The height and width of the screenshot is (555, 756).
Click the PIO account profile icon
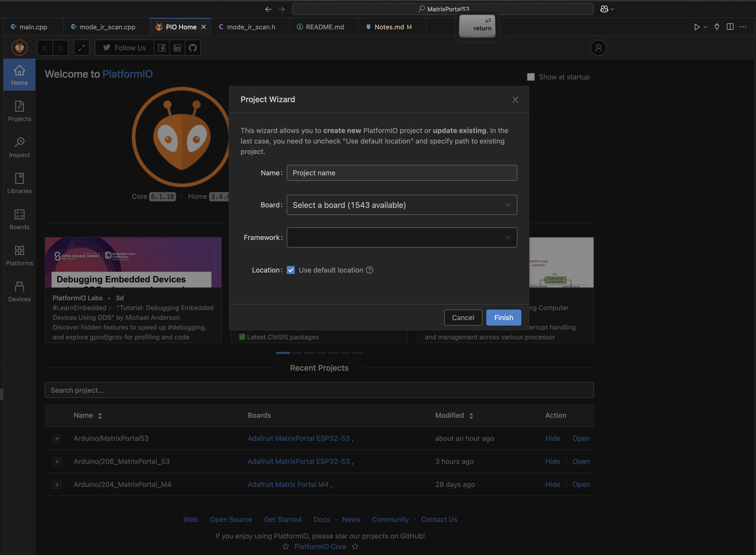point(598,48)
